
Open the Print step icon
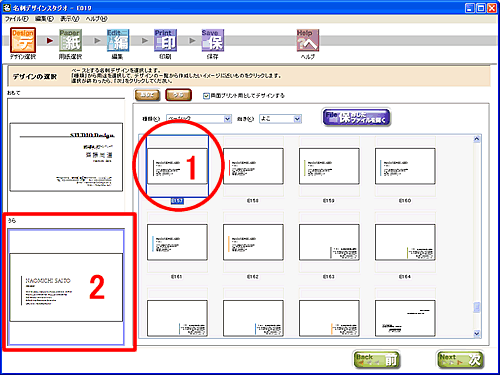tap(165, 40)
